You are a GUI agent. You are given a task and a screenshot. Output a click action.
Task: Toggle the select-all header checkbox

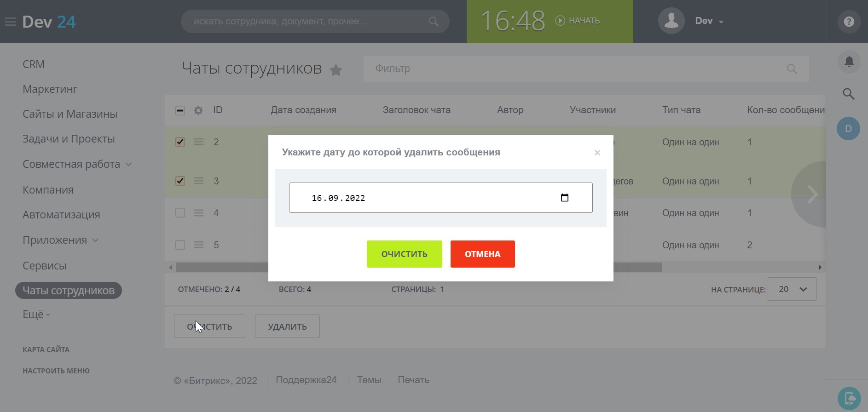pos(180,110)
